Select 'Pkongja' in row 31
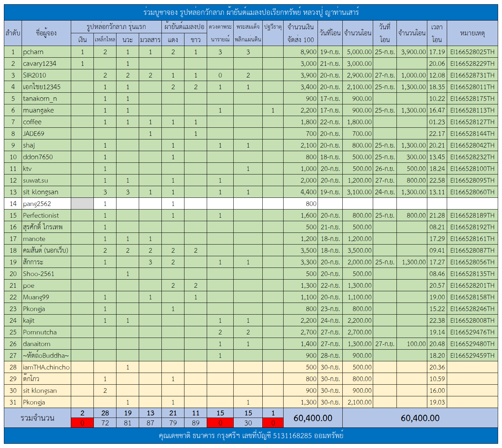Image resolution: width=502 pixels, height=448 pixels. point(46,402)
